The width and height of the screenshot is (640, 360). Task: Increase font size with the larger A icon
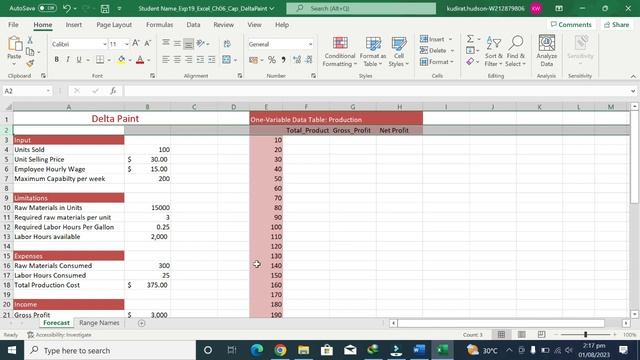[x=136, y=43]
